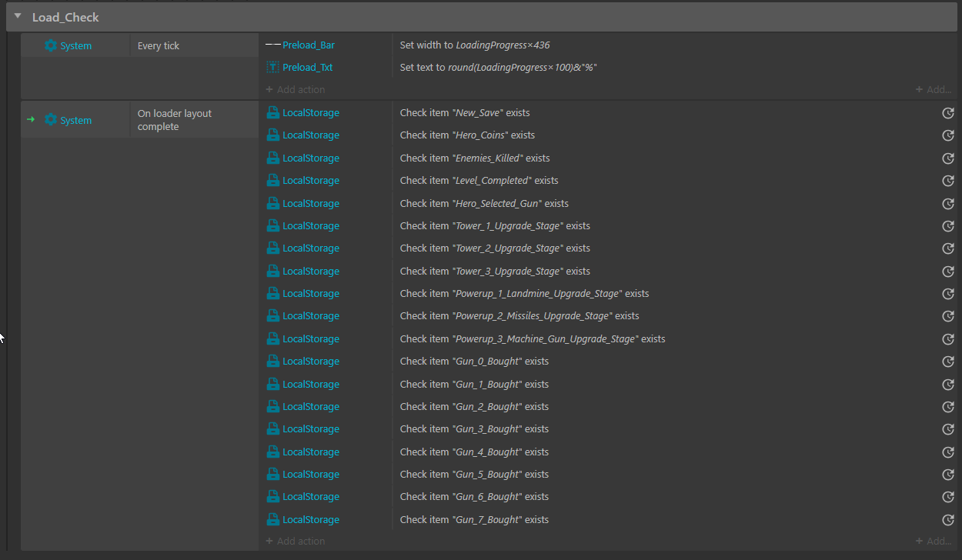Screen dimensions: 962x560
Task: Select the Check item "Level_Completed" exists action
Action: coord(479,180)
